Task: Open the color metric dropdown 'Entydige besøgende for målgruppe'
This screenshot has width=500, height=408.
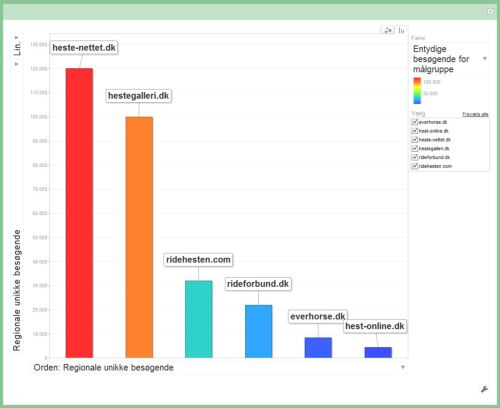Action: pos(450,59)
